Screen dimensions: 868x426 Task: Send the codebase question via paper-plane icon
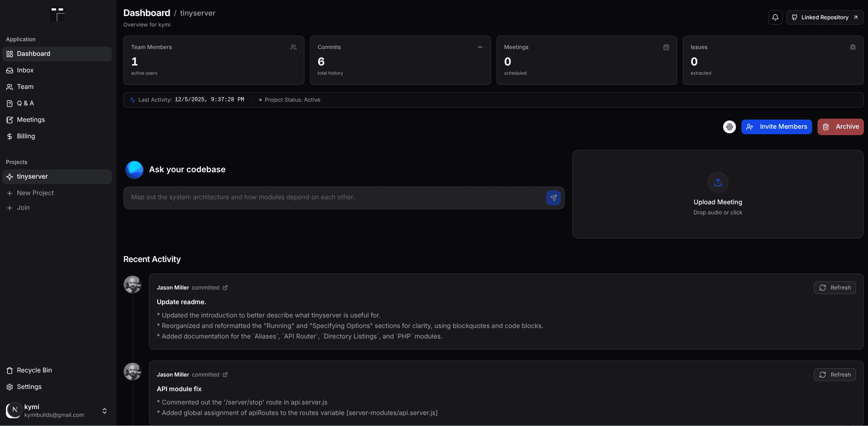[553, 198]
